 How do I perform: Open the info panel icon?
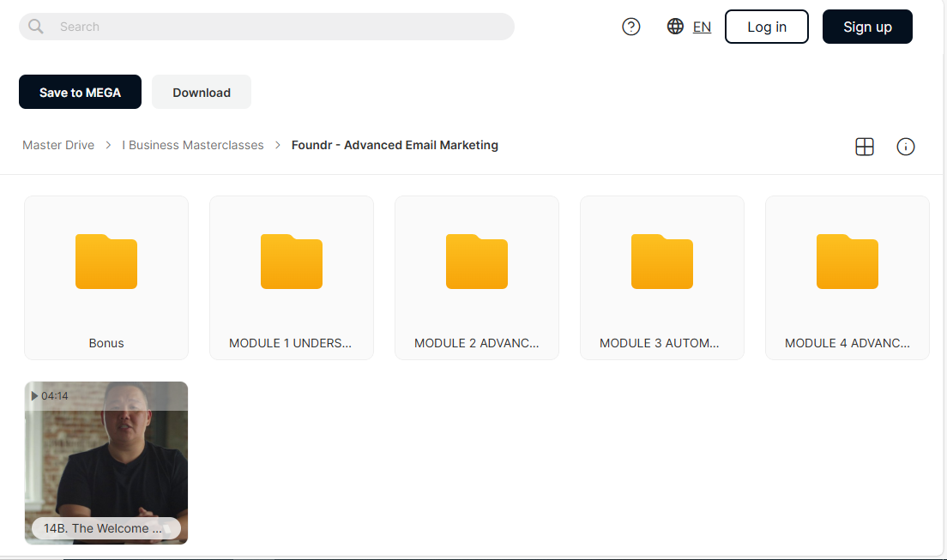coord(905,146)
